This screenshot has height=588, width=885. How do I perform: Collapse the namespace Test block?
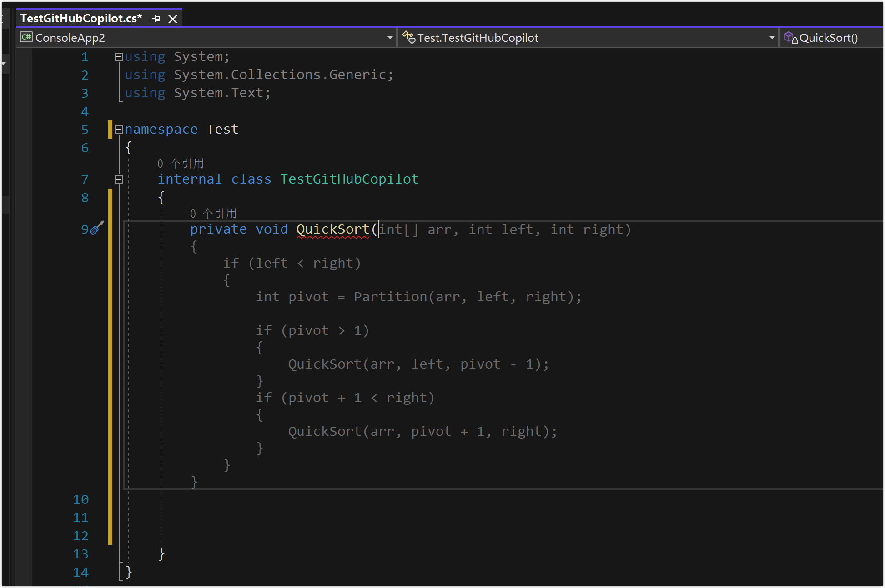(x=119, y=130)
